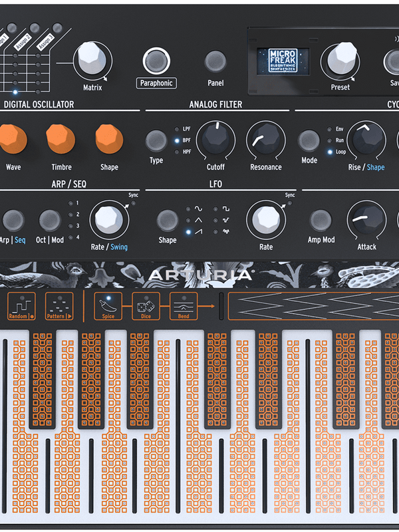399x532 pixels.
Task: Select the square wave LFO shape icon
Action: pos(226,209)
